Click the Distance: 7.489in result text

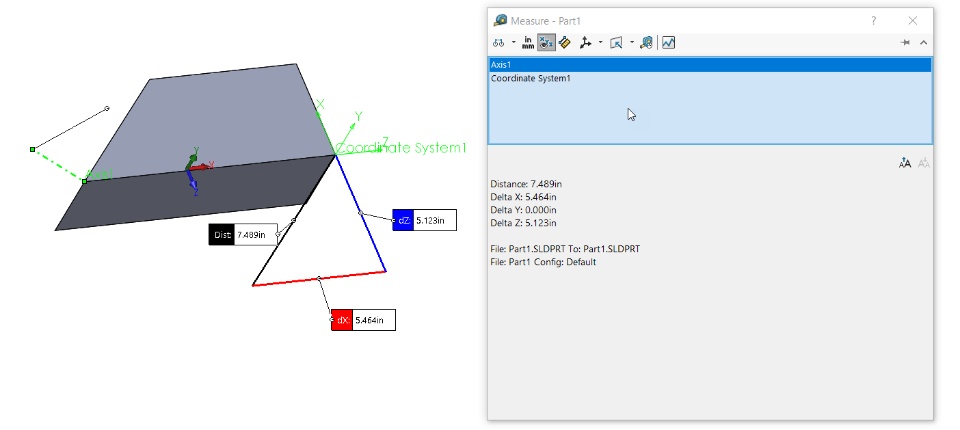click(x=527, y=184)
